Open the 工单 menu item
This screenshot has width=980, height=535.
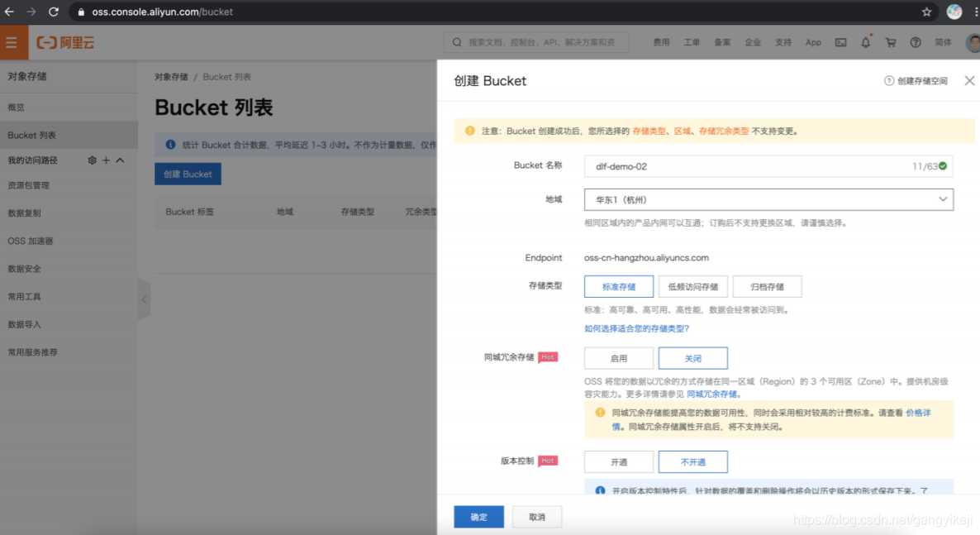pyautogui.click(x=692, y=42)
